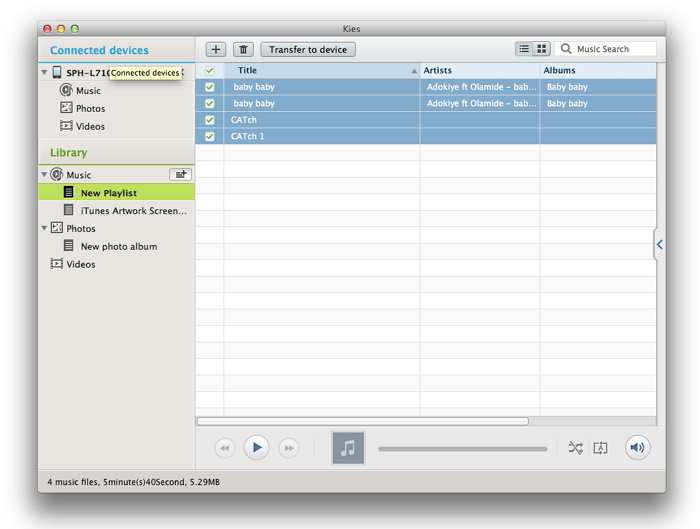Sort by the Artists column header
Screen dimensions: 700x529
[479, 71]
